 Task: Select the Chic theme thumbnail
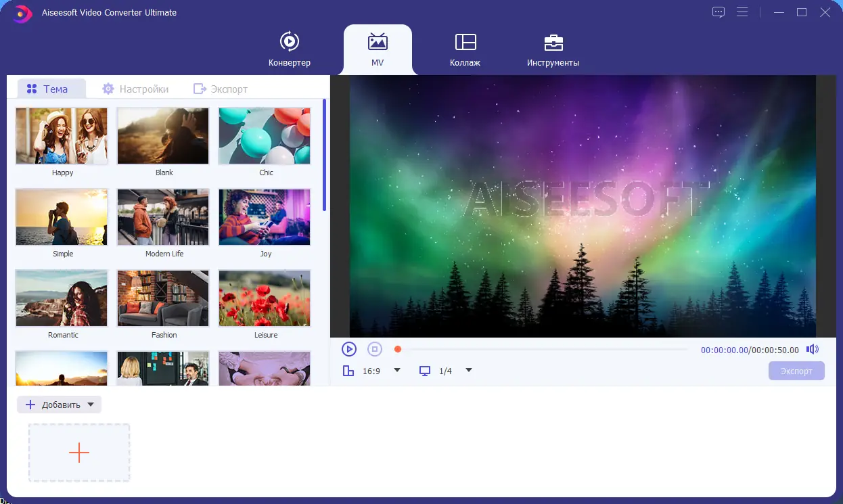tap(265, 136)
